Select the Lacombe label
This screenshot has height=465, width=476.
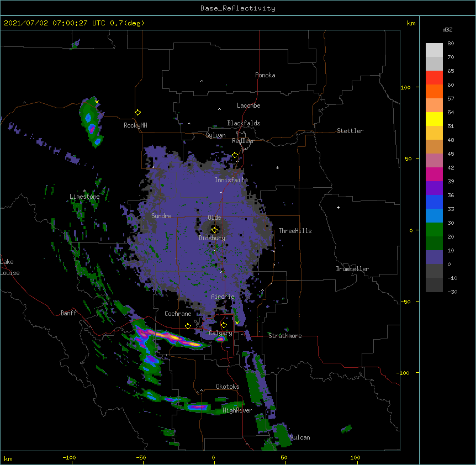pyautogui.click(x=248, y=105)
